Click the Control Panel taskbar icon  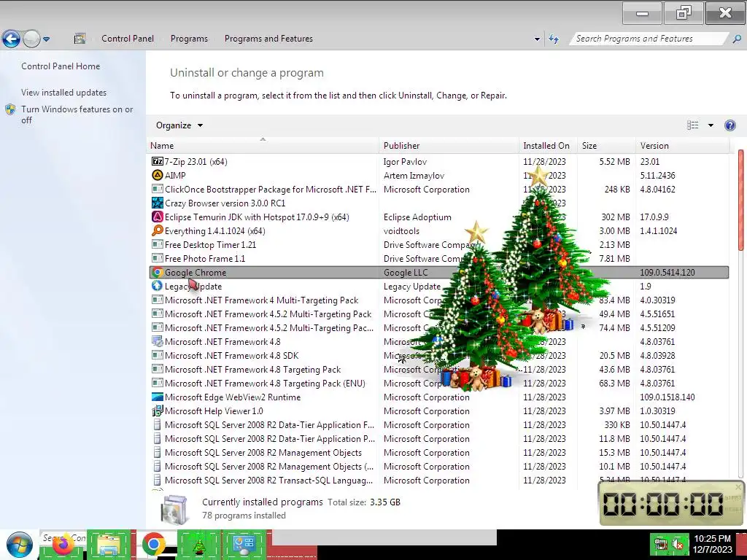244,545
